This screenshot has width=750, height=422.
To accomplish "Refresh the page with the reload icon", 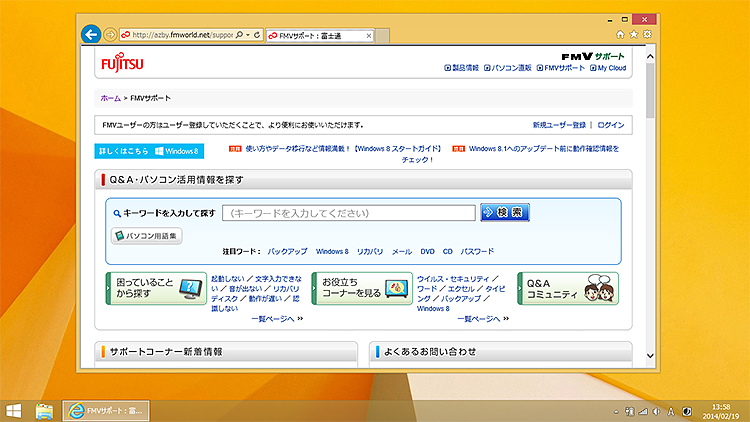I will coord(258,35).
